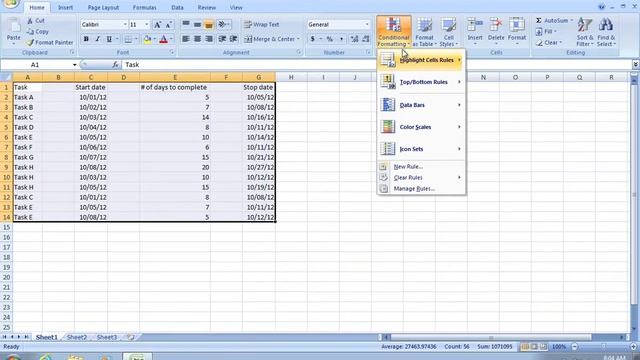
Task: Open the Color Scales submenu
Action: 421,127
